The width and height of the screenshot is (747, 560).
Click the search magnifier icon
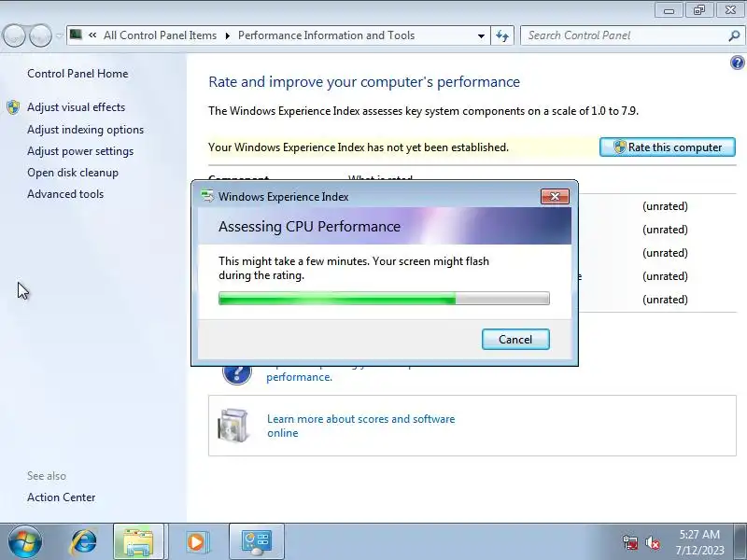pos(734,35)
